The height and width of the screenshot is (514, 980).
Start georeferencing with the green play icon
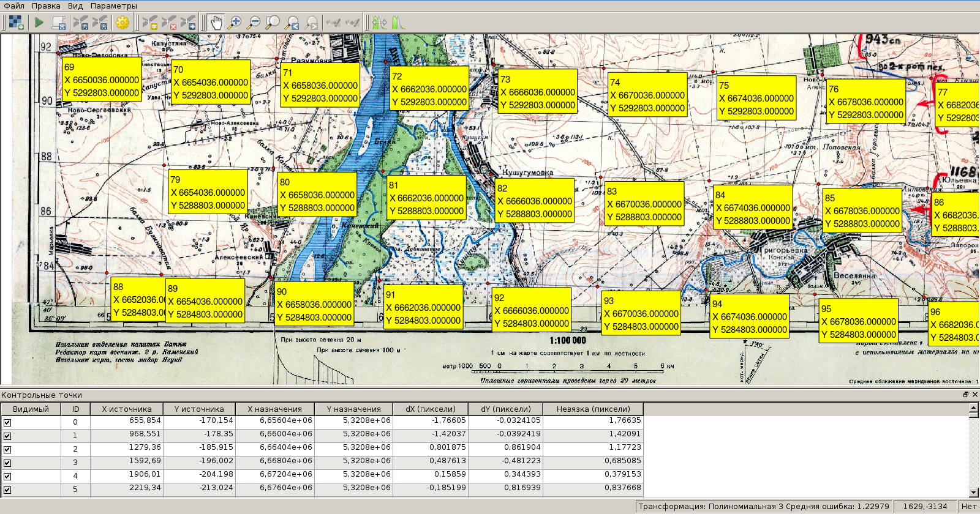39,23
